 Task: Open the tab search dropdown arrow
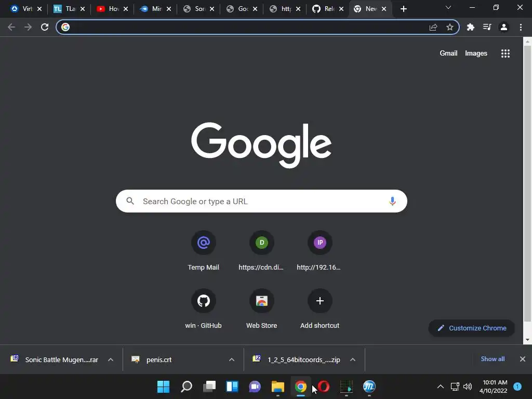(x=448, y=7)
